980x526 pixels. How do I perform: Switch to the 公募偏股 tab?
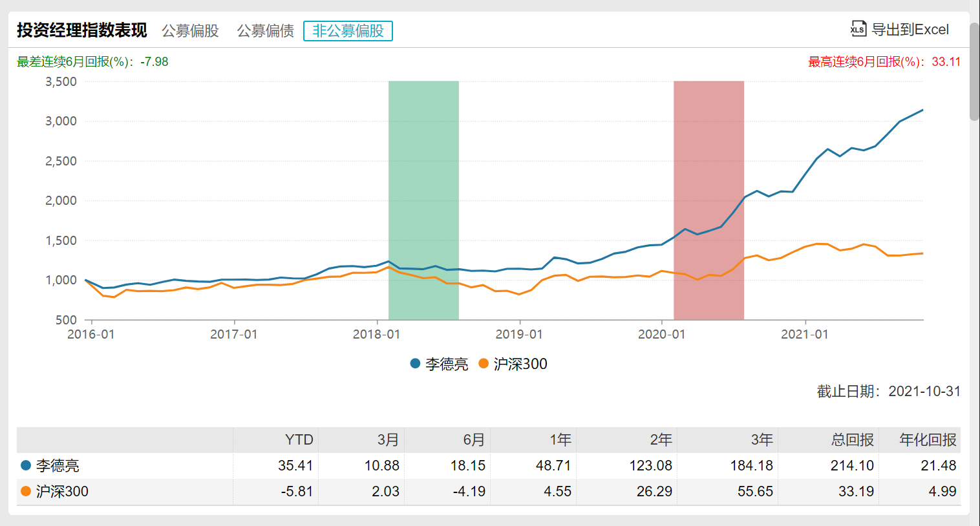click(190, 31)
